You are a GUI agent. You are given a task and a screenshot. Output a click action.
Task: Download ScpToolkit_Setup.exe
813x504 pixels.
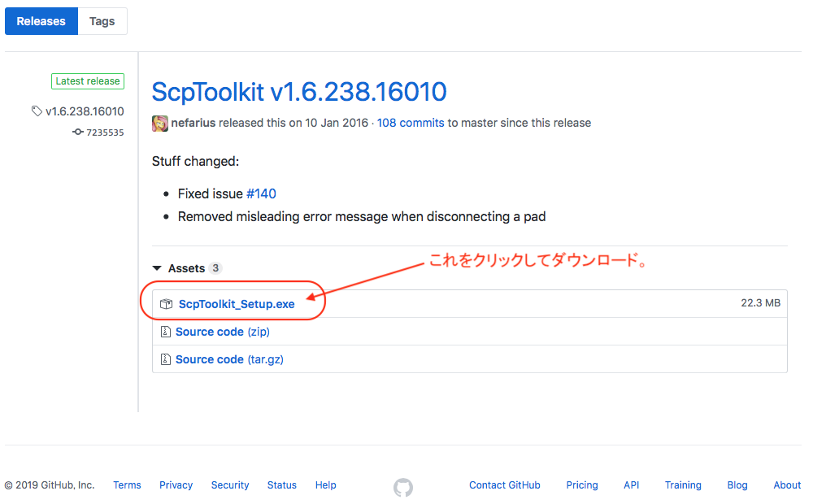tap(237, 304)
